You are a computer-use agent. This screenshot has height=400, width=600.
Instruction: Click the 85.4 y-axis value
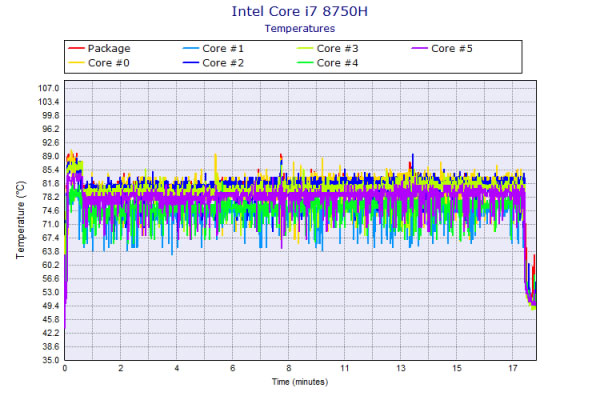click(50, 170)
